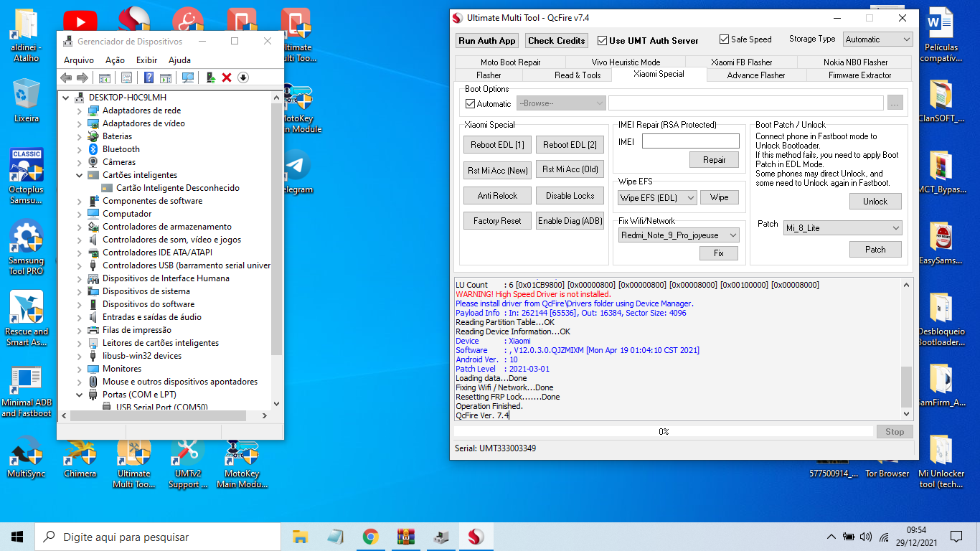Expand Adaptadores de rede tree node
This screenshot has width=980, height=551.
[80, 110]
